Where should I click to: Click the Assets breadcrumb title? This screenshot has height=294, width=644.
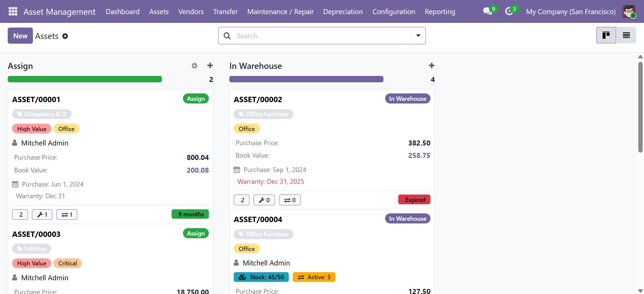[47, 36]
